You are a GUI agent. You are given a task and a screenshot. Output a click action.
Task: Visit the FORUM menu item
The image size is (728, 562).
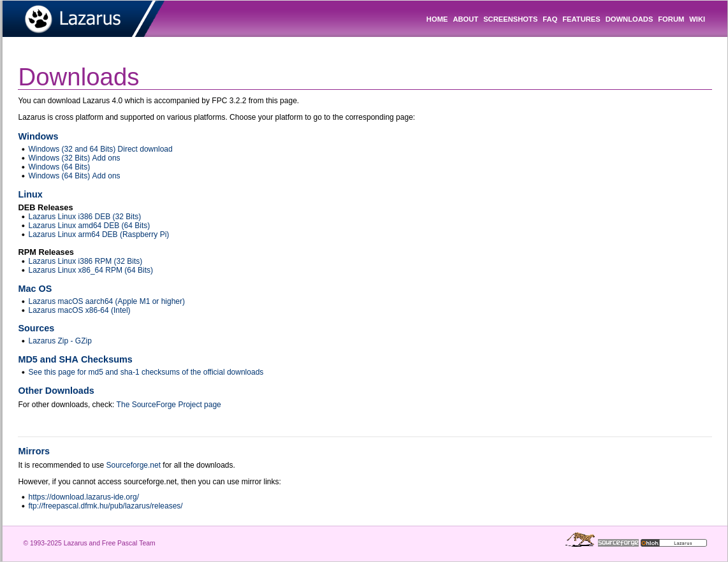click(x=671, y=19)
